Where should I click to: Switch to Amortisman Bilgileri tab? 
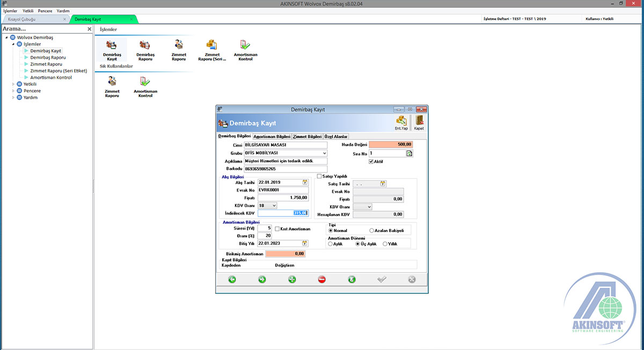tap(272, 137)
